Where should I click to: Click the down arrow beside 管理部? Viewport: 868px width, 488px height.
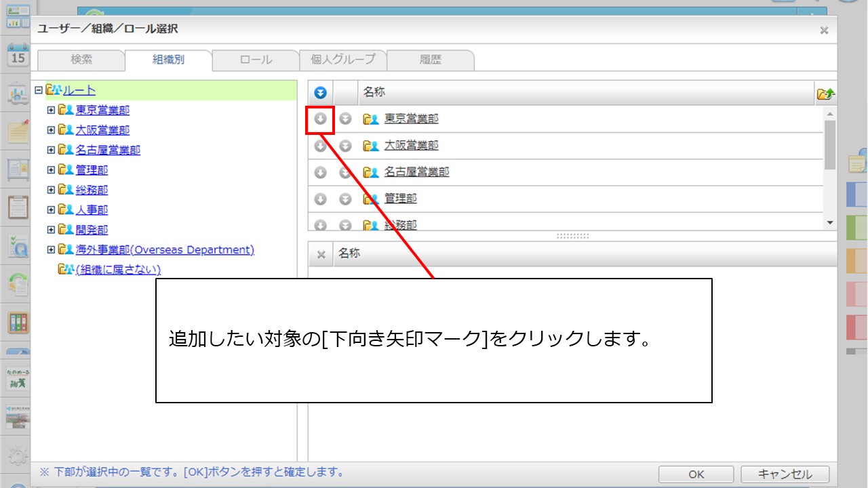(321, 199)
